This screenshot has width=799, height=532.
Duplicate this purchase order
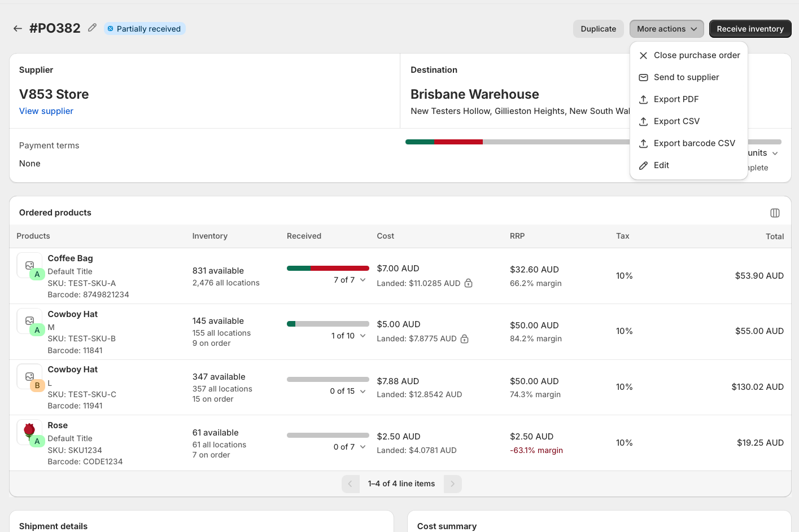point(599,29)
